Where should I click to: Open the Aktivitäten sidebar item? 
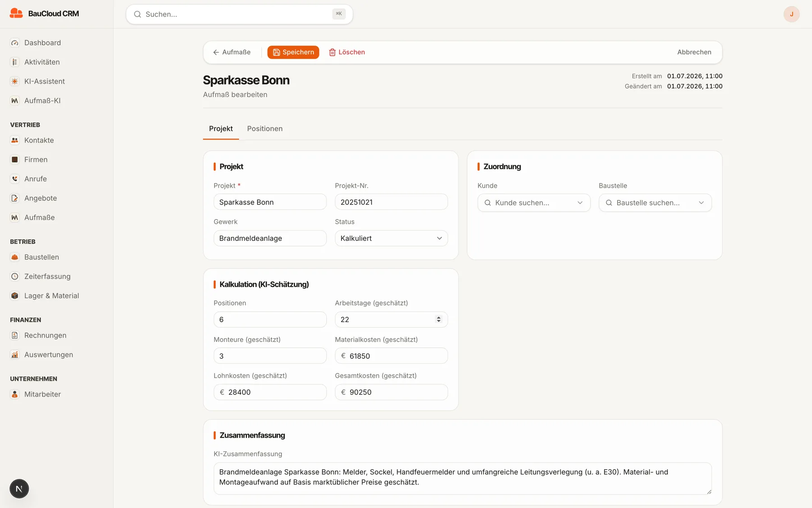click(42, 62)
